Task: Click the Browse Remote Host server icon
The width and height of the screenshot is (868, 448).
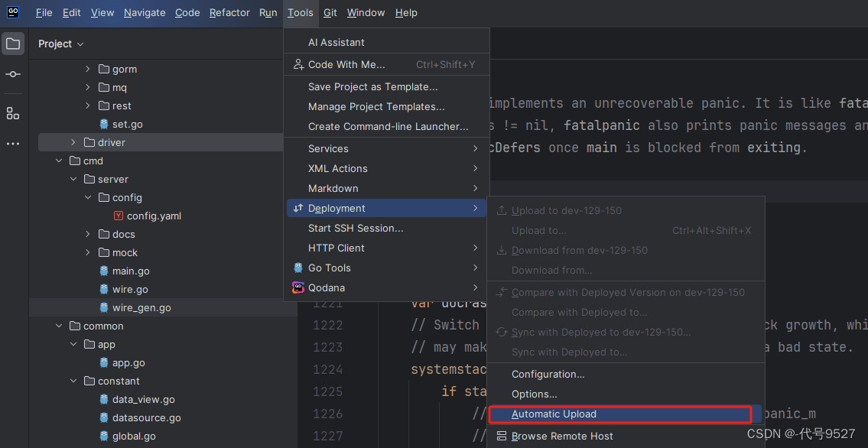Action: pyautogui.click(x=502, y=437)
